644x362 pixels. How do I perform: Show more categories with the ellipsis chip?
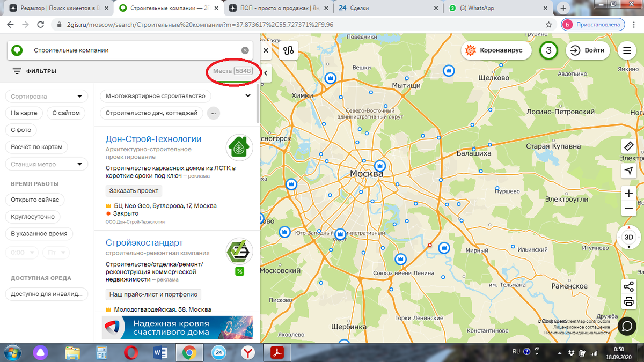click(214, 113)
